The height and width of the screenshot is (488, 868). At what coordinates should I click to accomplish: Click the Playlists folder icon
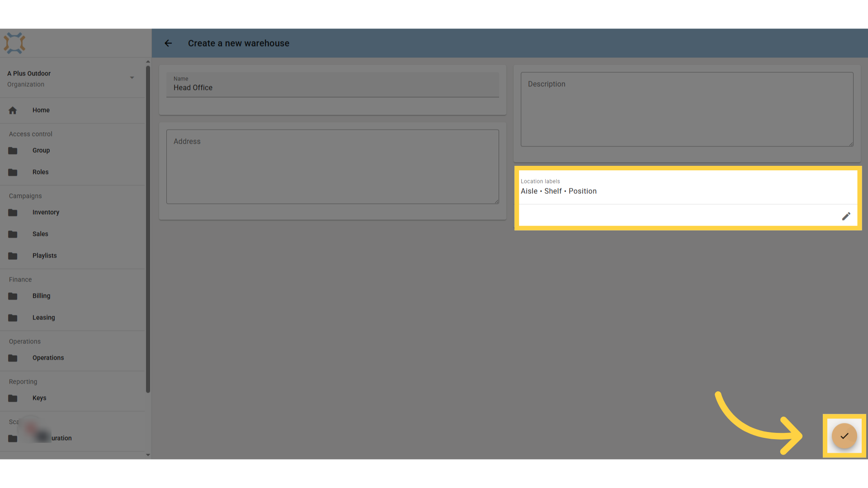(x=13, y=256)
